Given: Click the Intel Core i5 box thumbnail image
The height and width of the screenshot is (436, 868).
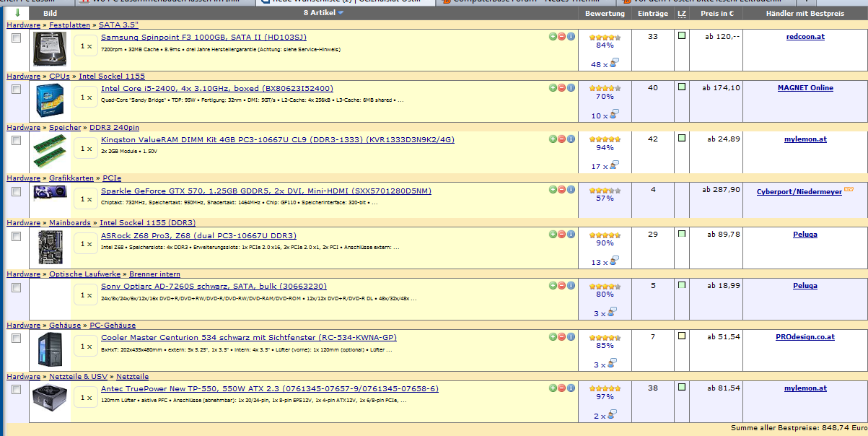Looking at the screenshot, I should (x=50, y=100).
